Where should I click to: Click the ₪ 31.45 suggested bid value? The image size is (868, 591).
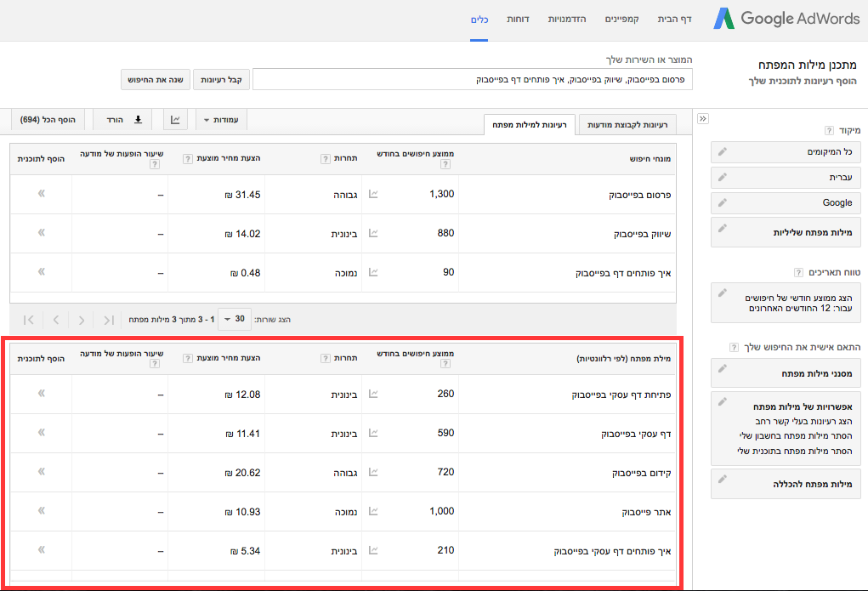click(242, 195)
